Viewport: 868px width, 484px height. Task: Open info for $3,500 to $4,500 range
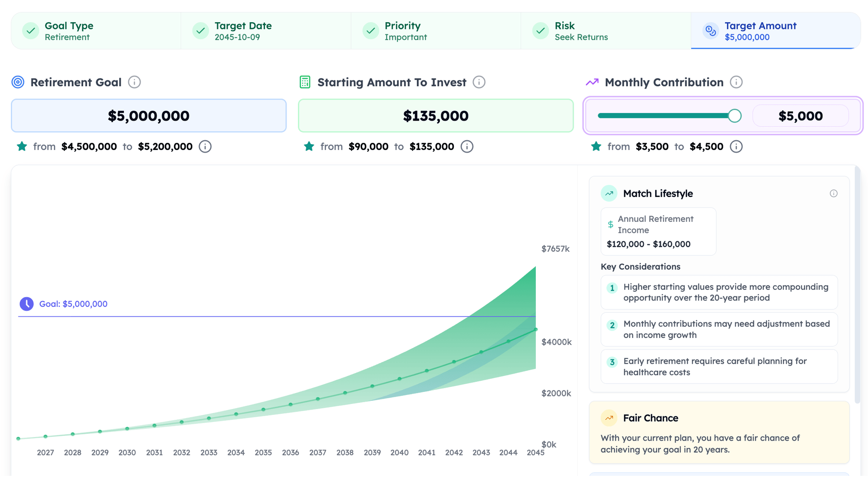736,147
